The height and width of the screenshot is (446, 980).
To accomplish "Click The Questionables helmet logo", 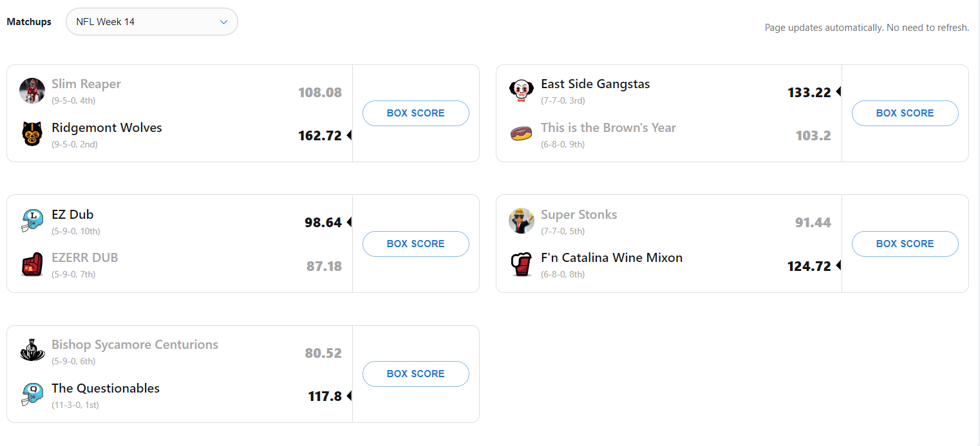I will coord(32,395).
